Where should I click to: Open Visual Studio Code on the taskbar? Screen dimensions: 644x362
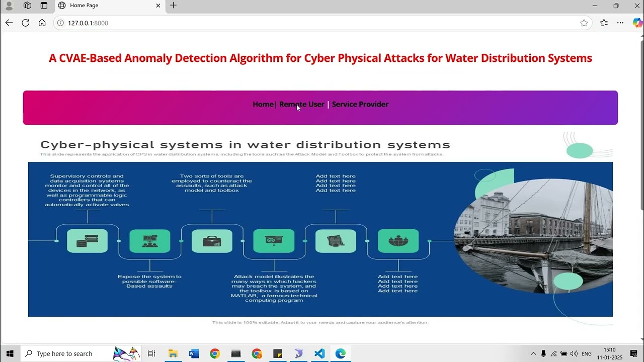[x=319, y=353]
